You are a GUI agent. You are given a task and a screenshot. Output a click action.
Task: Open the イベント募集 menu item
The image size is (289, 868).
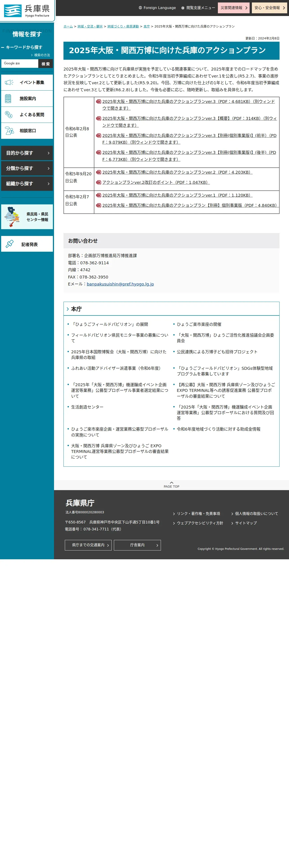(x=27, y=82)
